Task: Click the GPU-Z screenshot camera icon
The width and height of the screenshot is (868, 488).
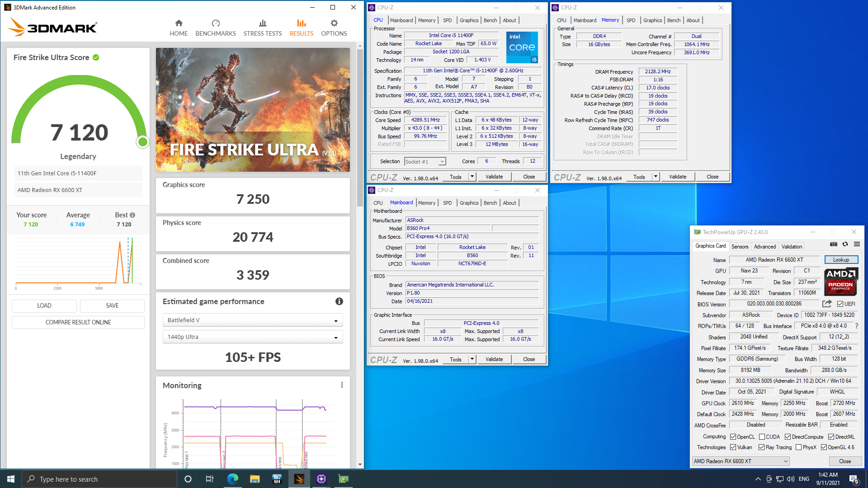Action: (834, 244)
